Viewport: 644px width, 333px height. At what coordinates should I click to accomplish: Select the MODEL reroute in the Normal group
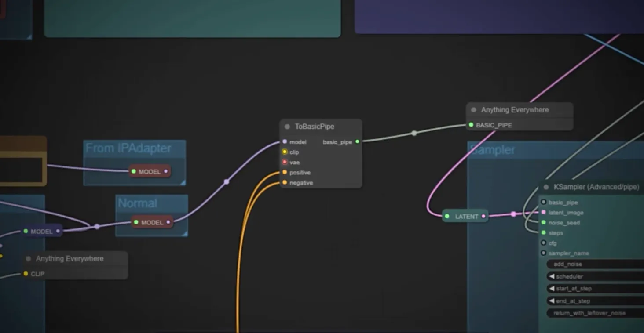(152, 222)
